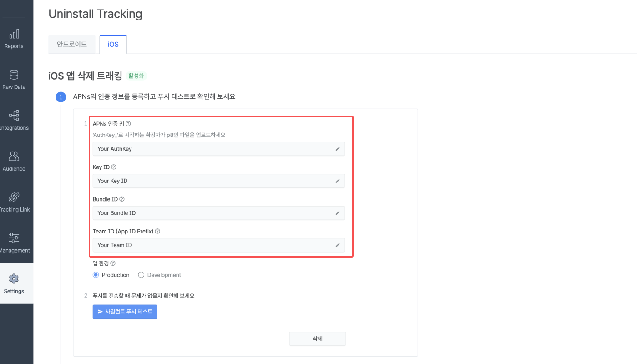
Task: Select the Development environment radio
Action: coord(141,275)
